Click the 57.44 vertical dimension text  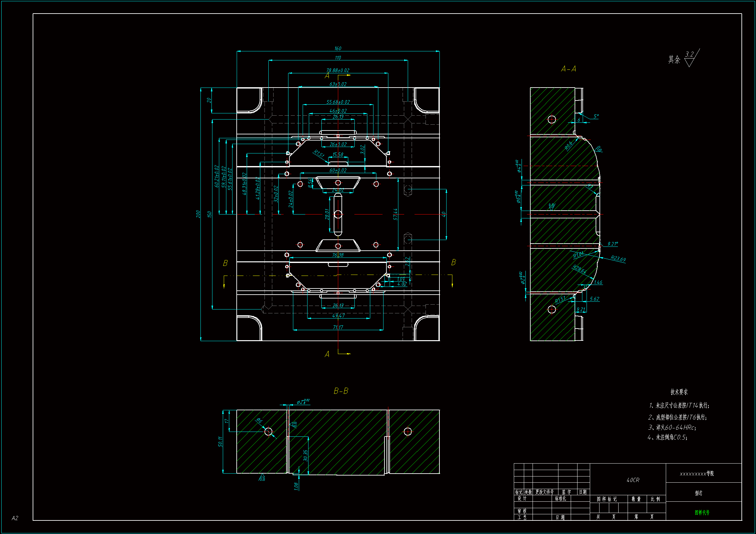click(x=395, y=214)
